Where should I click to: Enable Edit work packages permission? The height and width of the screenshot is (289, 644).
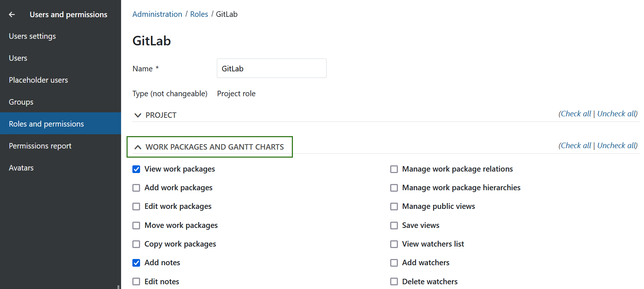coord(136,206)
